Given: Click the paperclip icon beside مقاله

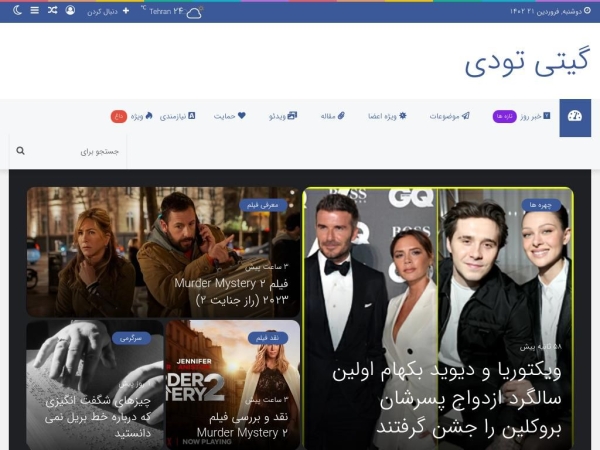Looking at the screenshot, I should [x=341, y=116].
